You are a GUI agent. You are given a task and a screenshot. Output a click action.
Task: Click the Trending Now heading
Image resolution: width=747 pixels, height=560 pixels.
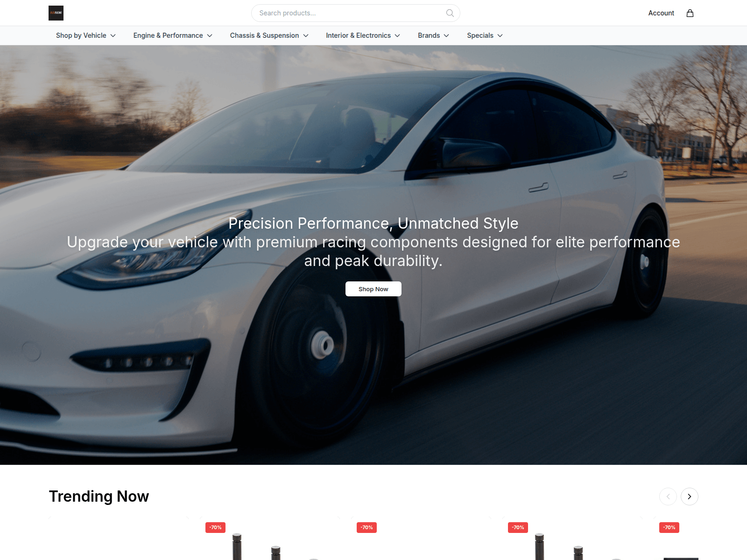point(99,497)
